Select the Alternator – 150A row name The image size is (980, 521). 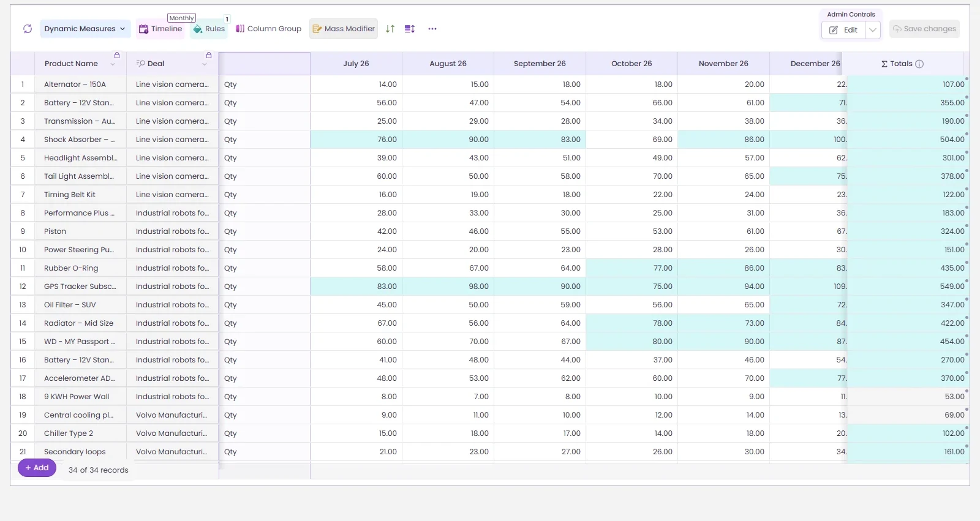[x=81, y=84]
